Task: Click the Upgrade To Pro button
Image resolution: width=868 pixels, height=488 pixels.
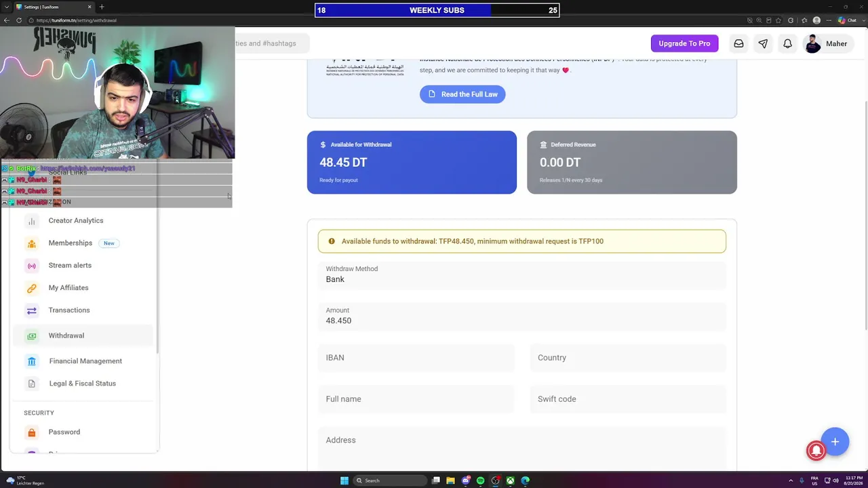Action: (684, 43)
